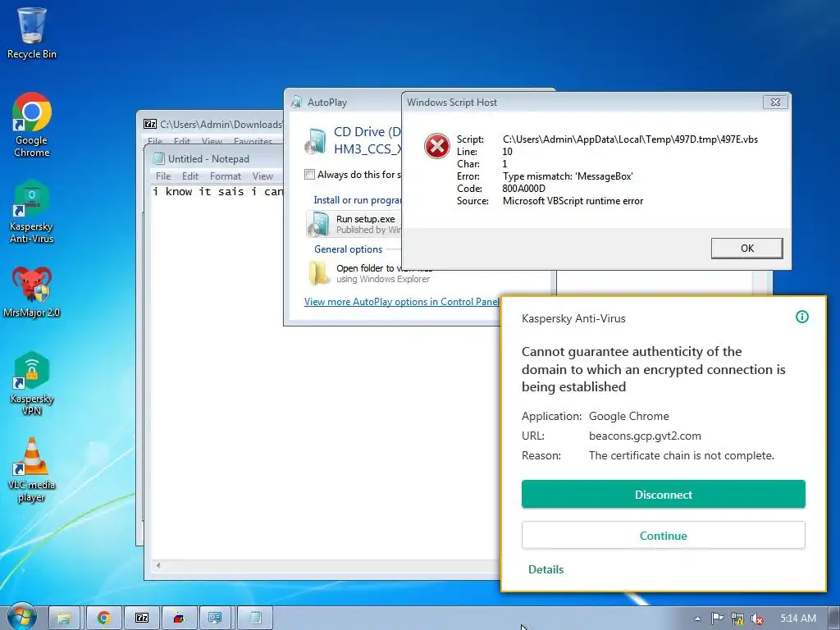
Task: Open Notepad View menu
Action: point(262,176)
